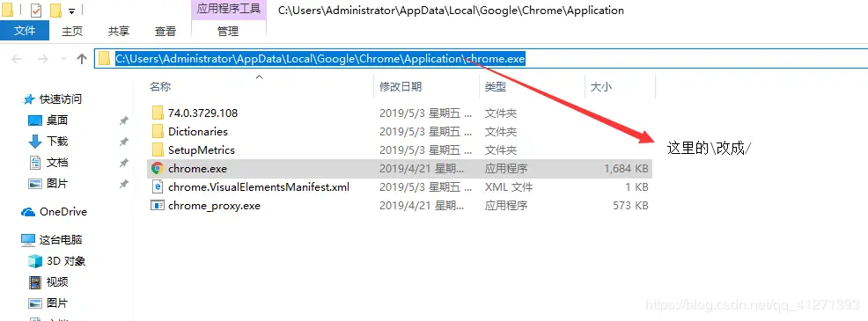Click the OneDrive cloud icon
Screen dimensions: 868x321
tap(28, 212)
